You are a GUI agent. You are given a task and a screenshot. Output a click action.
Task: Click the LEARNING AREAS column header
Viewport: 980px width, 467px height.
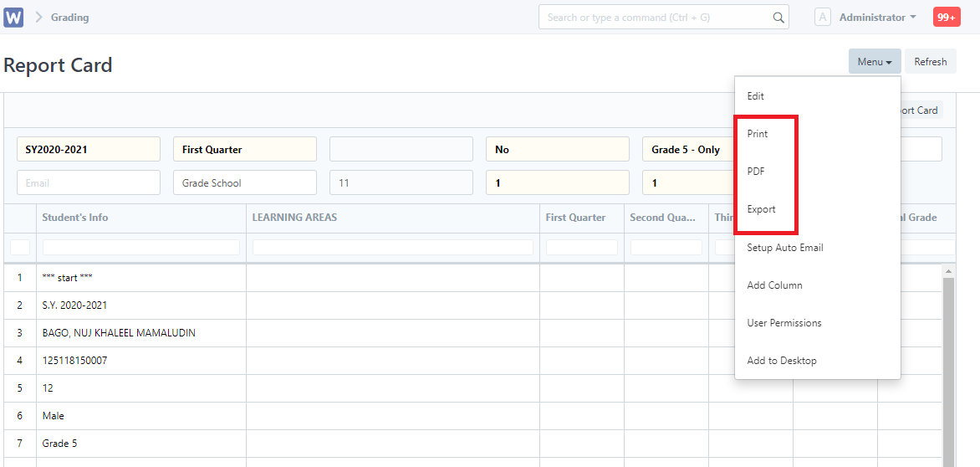[x=393, y=218]
